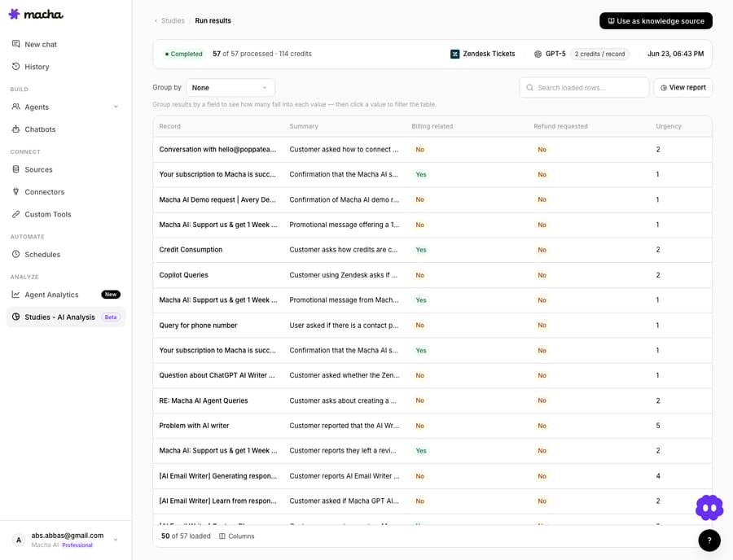Click the Studies pie chart icon
This screenshot has height=560, width=733.
[x=16, y=317]
